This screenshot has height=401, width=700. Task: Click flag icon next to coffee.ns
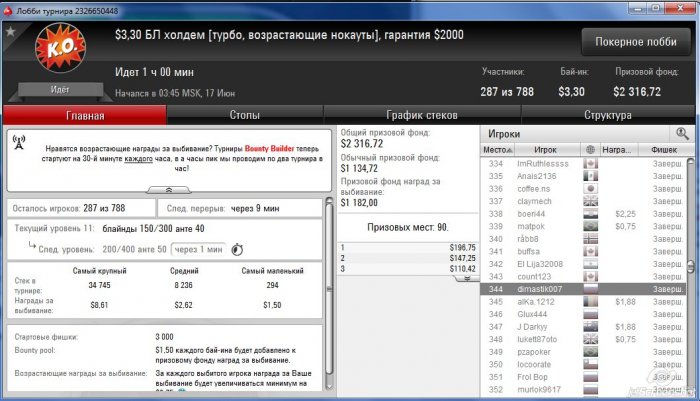click(x=590, y=188)
